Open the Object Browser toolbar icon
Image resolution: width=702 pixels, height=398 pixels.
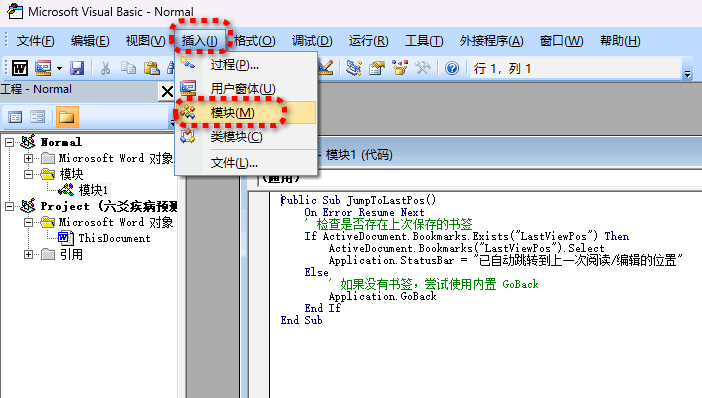[x=400, y=68]
